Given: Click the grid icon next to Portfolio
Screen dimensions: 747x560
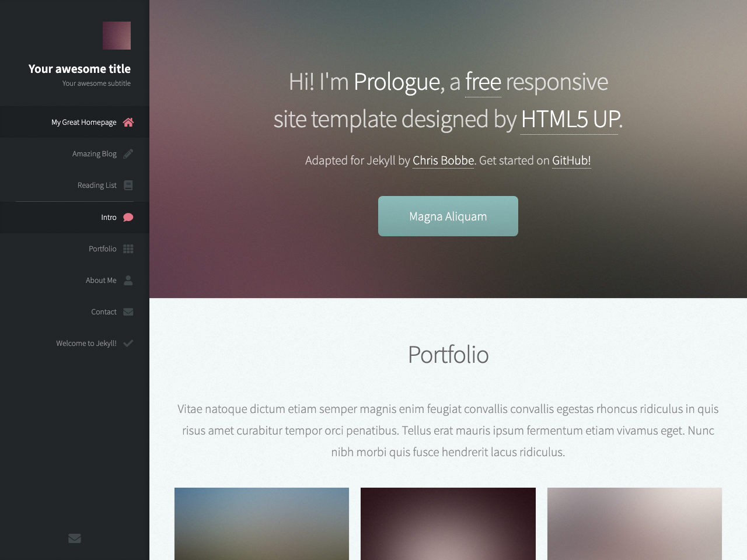Looking at the screenshot, I should (128, 249).
